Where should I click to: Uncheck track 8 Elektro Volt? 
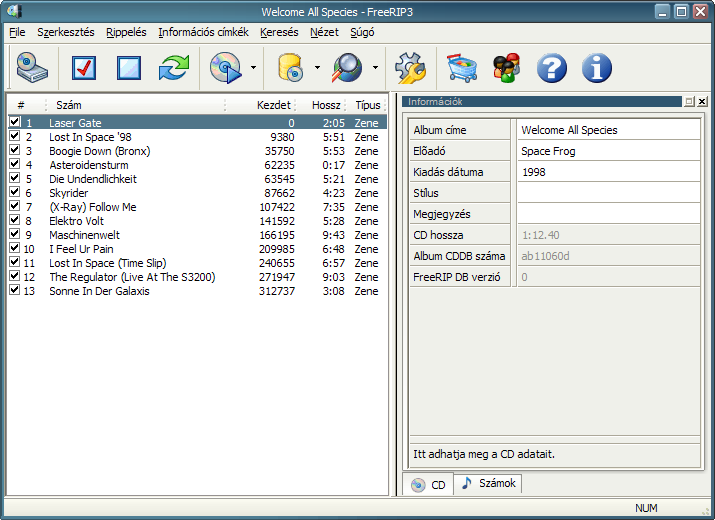[15, 220]
